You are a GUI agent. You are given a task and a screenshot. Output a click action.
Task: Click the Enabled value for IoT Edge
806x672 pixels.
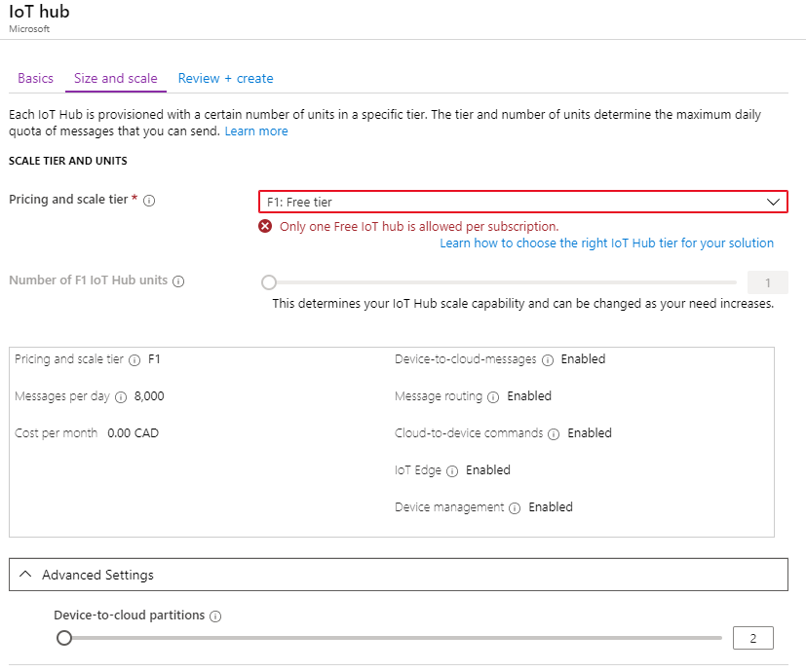[x=488, y=470]
